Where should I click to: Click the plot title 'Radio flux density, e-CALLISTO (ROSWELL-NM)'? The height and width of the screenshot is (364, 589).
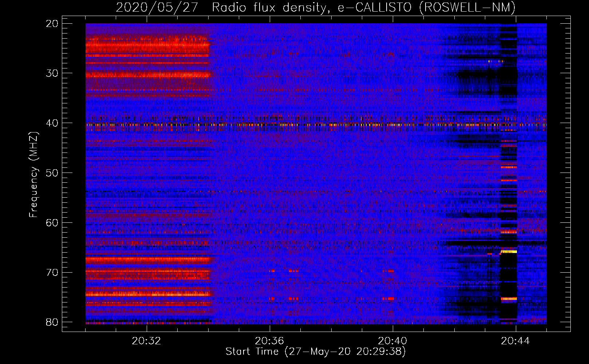364,7
